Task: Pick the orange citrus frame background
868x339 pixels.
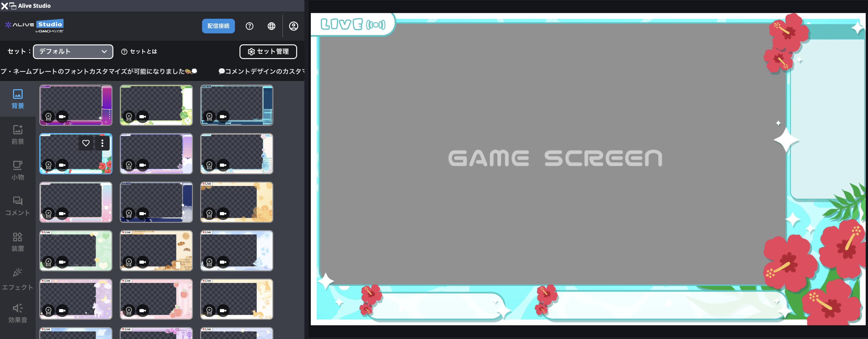Action: 237,202
